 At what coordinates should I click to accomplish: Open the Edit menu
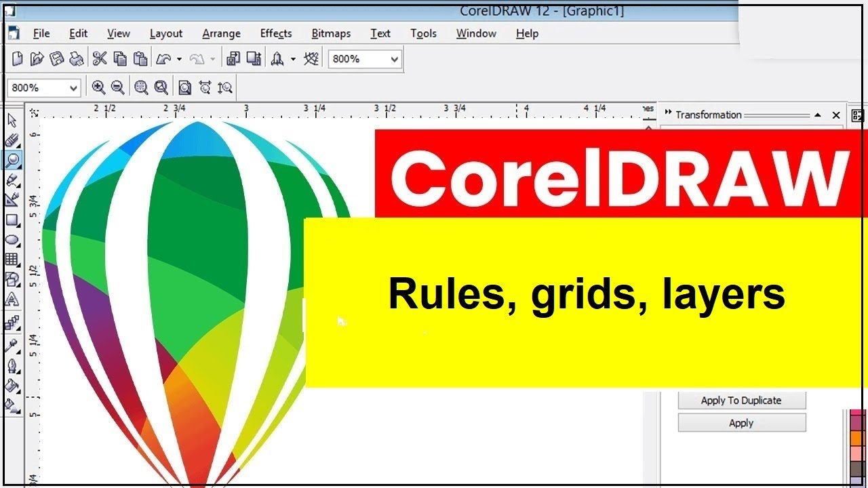(79, 33)
